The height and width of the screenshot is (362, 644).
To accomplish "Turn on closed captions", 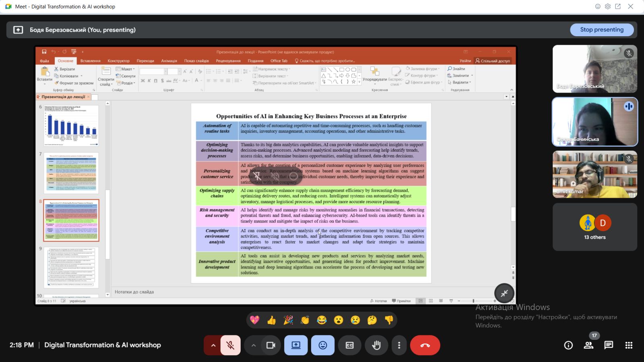I will click(349, 345).
